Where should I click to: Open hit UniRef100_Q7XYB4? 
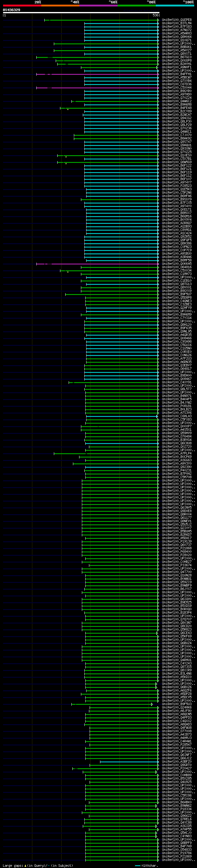click(x=177, y=81)
